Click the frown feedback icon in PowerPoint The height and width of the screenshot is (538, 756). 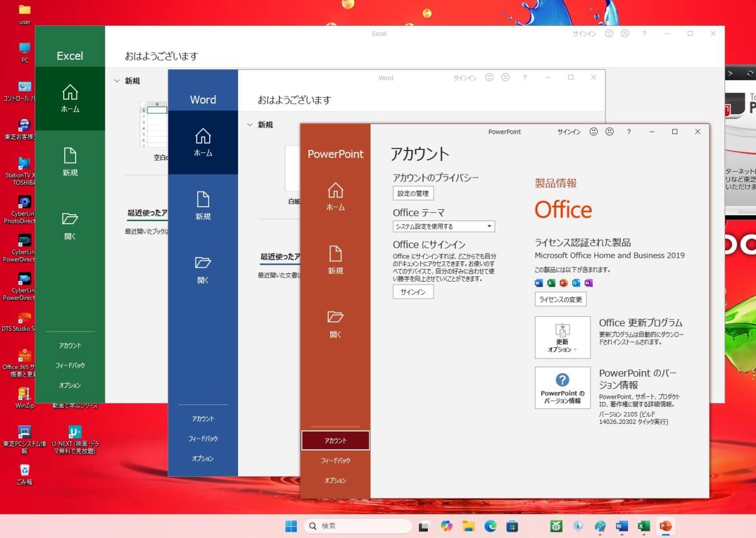(610, 132)
